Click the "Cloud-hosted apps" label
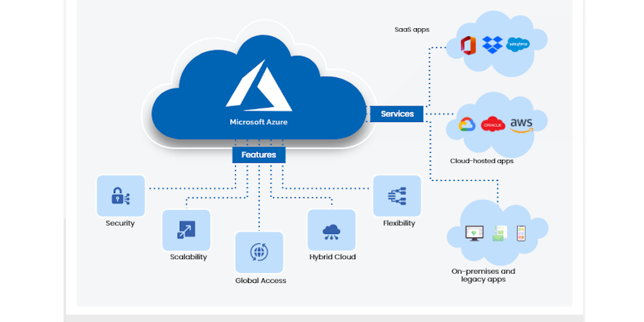Viewport: 644px width, 322px height. [x=482, y=161]
